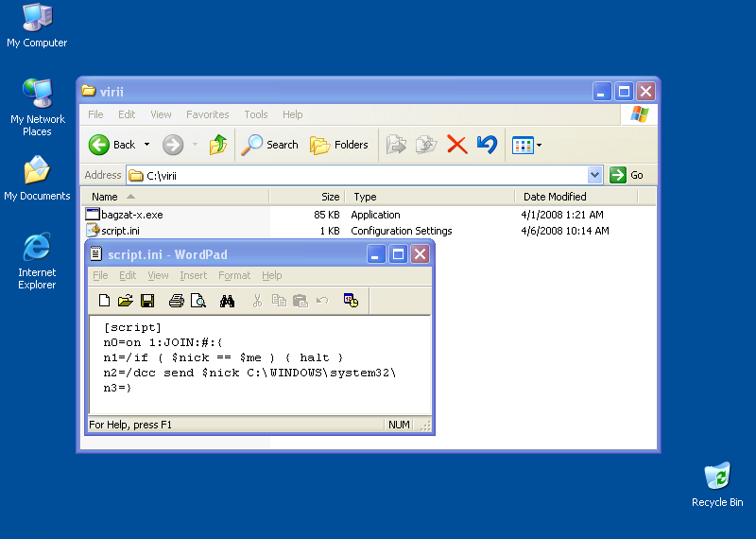Viewport: 756px width, 539px height.
Task: Click 'Configuration Settings' type cell
Action: click(402, 231)
